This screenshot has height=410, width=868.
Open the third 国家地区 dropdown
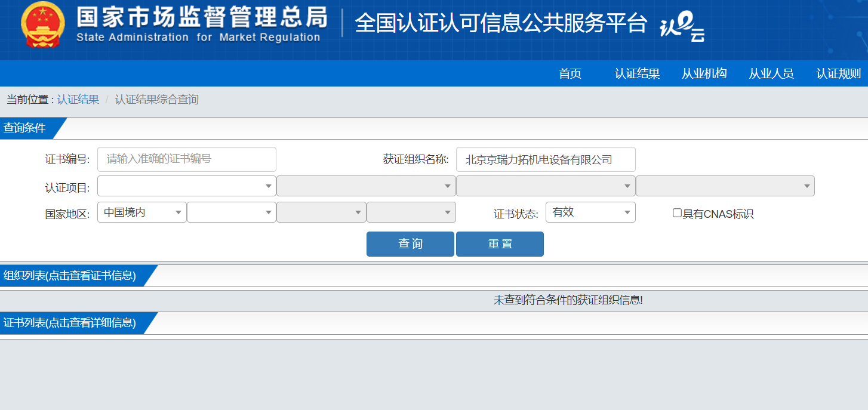[x=321, y=212]
